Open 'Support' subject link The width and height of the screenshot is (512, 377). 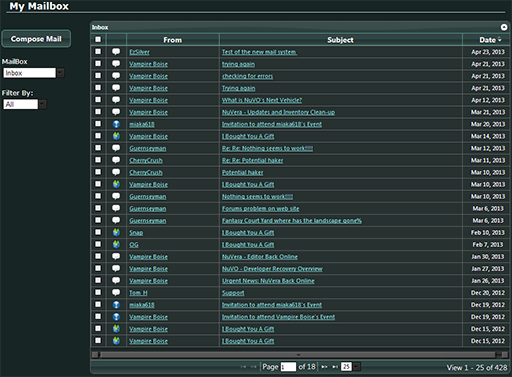(233, 293)
